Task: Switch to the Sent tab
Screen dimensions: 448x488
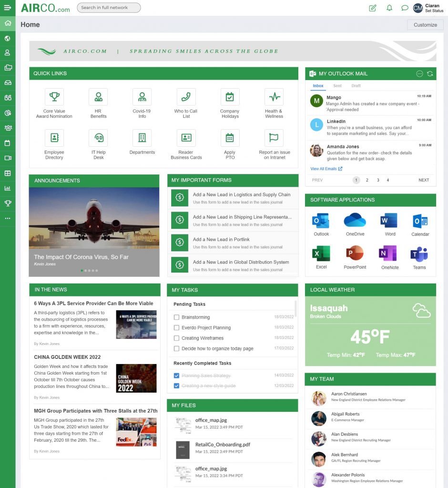Action: 337,85
